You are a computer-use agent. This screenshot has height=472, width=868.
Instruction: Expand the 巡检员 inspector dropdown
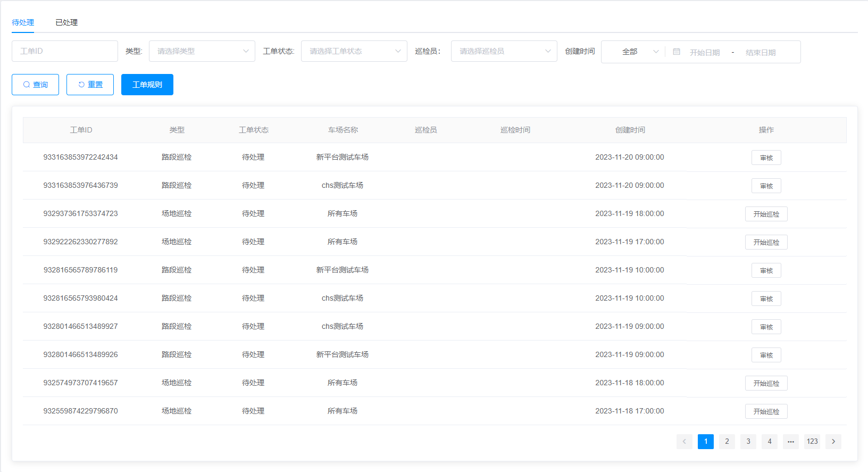point(504,51)
